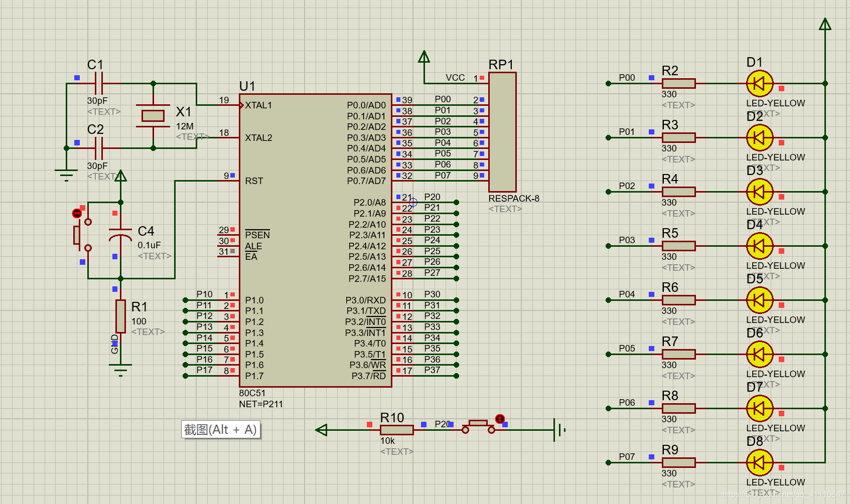Click the P07 net label near R9

[627, 457]
